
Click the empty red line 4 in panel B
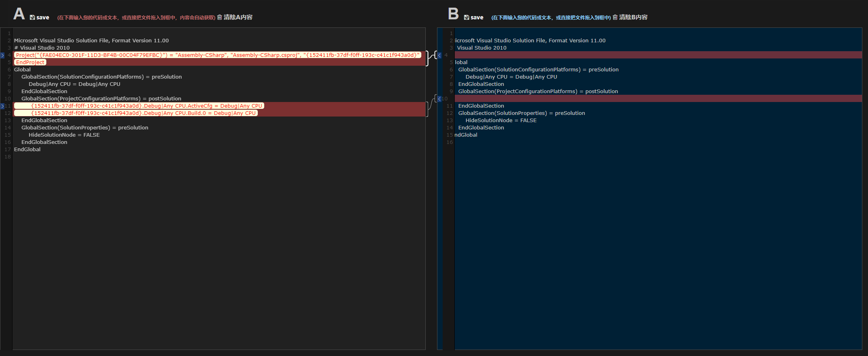tap(644, 55)
